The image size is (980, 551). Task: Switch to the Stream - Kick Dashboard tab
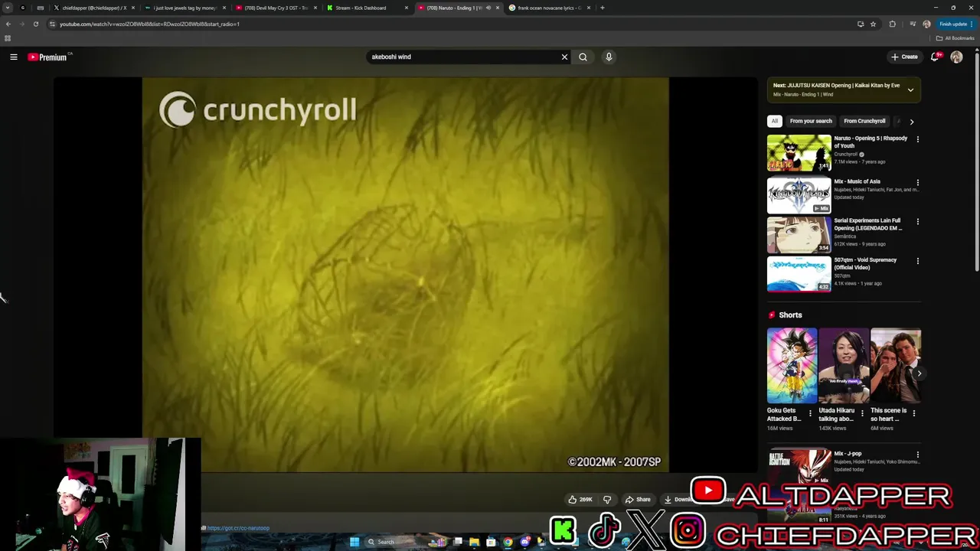click(366, 8)
